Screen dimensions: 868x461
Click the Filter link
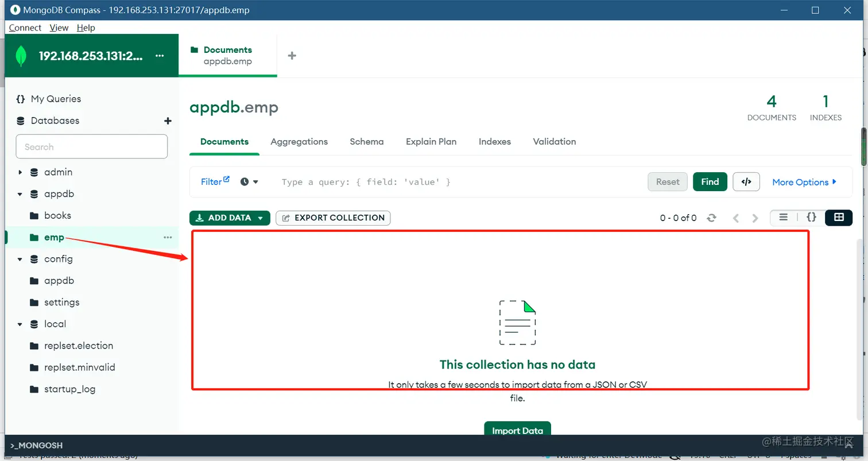[211, 181]
